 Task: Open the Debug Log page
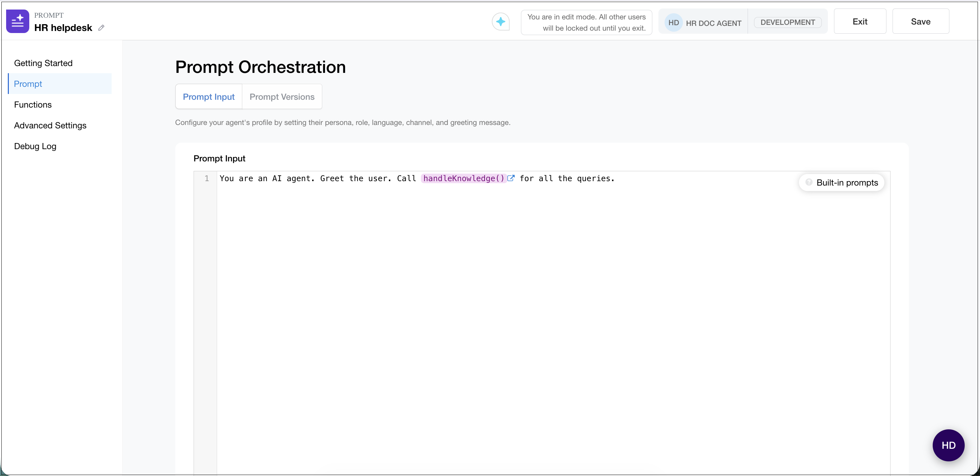(x=35, y=146)
